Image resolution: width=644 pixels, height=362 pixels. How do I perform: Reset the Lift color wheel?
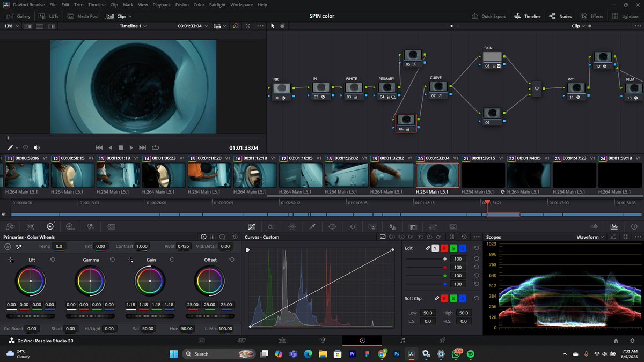pyautogui.click(x=53, y=260)
